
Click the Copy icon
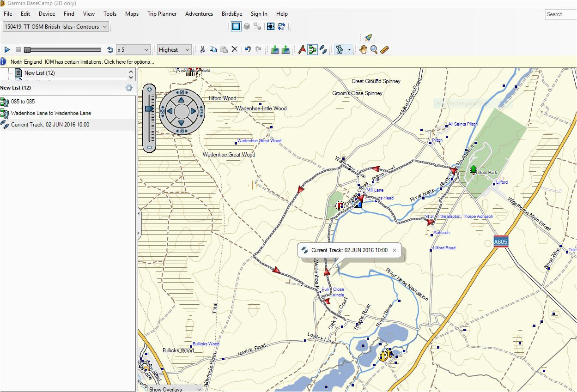(213, 49)
